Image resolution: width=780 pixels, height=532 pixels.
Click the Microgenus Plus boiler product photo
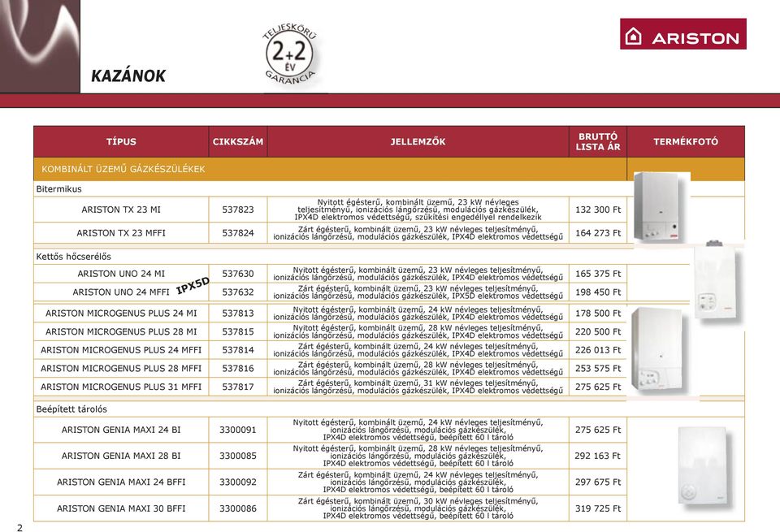[659, 351]
